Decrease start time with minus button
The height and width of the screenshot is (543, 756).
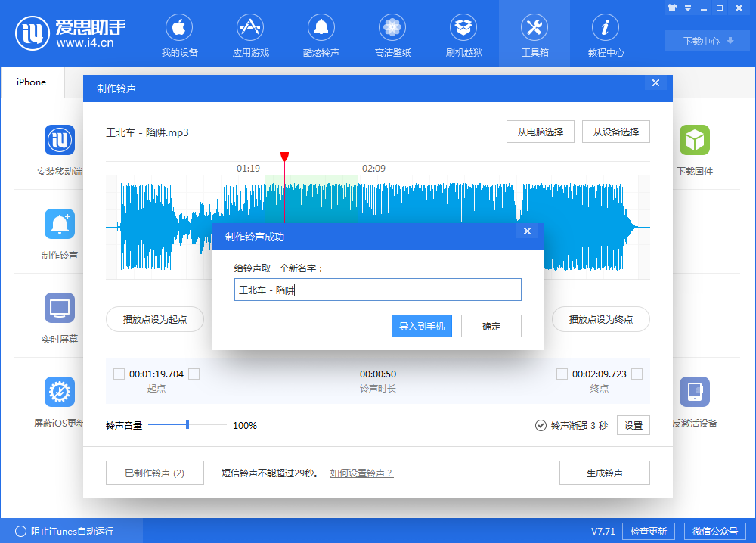119,374
